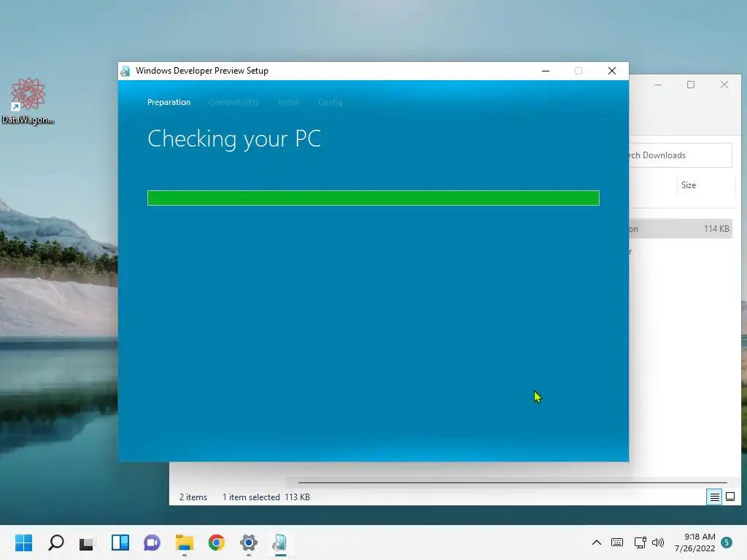Click the Setup window title icon

[x=125, y=71]
